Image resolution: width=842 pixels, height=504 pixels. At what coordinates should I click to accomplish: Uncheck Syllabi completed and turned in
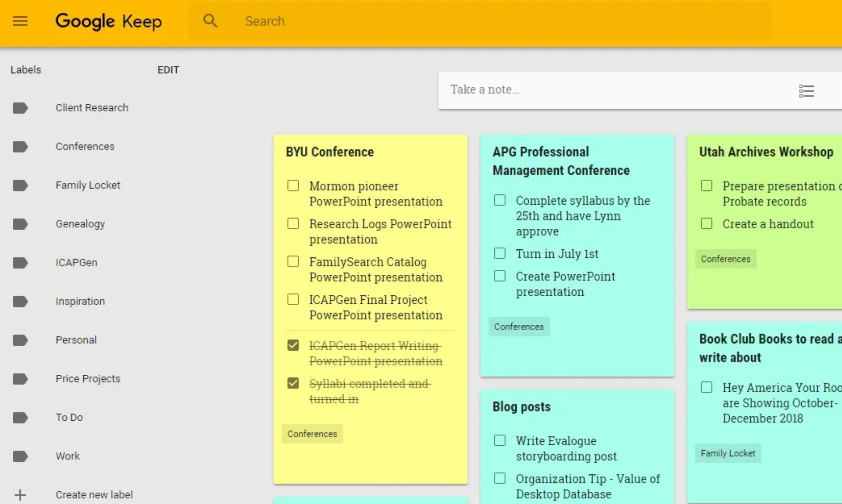293,383
